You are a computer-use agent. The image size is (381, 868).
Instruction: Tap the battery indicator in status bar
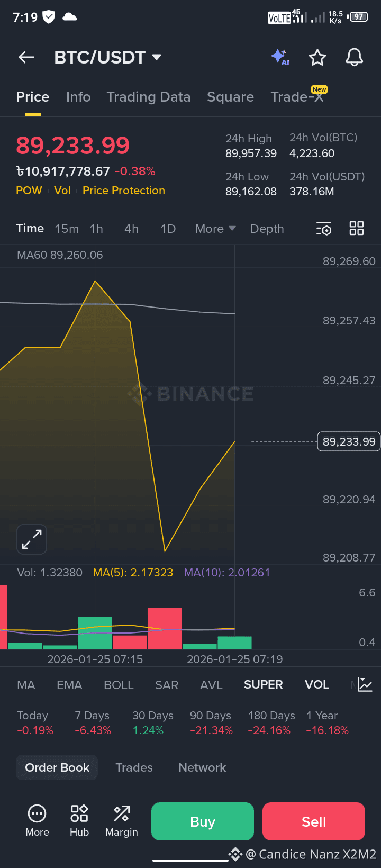[358, 17]
